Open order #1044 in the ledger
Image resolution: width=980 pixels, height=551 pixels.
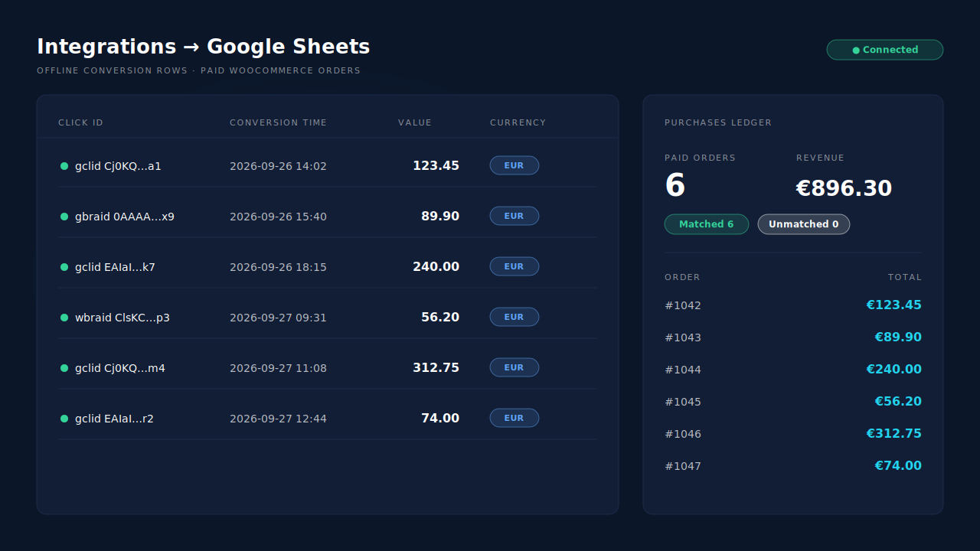coord(683,370)
